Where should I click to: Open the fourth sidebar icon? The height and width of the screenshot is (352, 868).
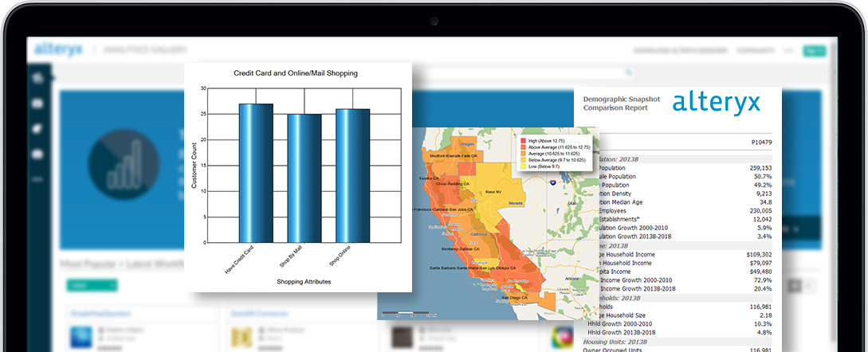[x=38, y=154]
